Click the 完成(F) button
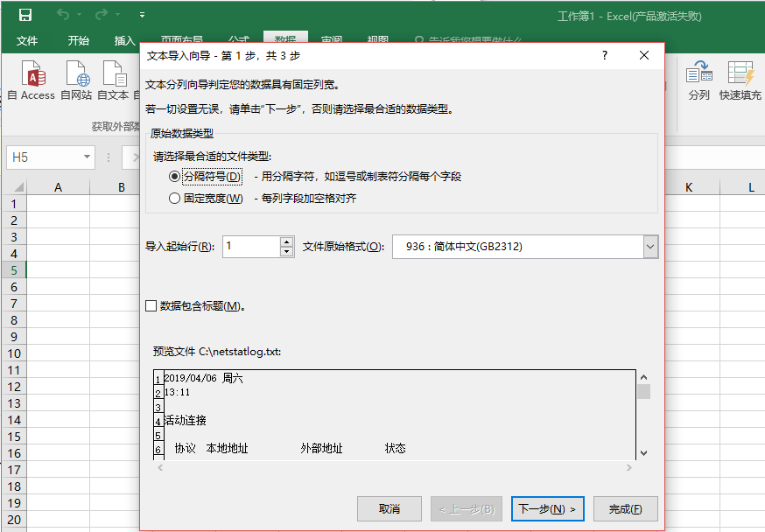765x532 pixels. [626, 509]
